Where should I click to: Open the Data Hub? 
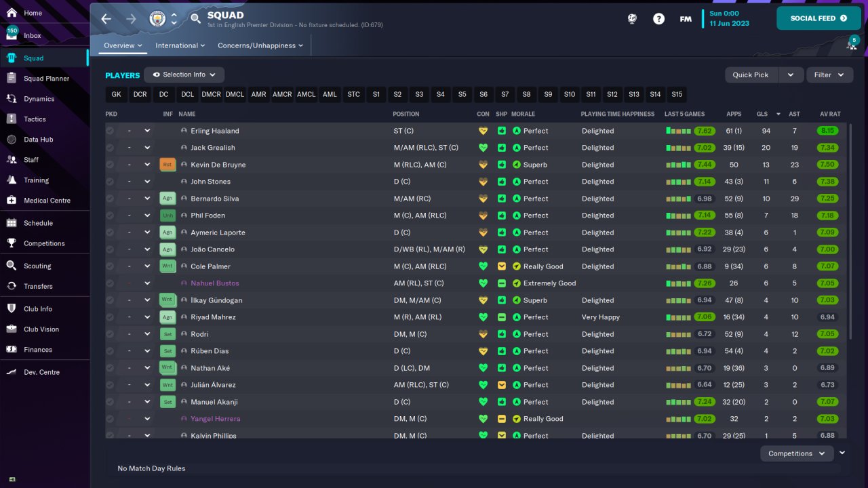click(x=45, y=140)
